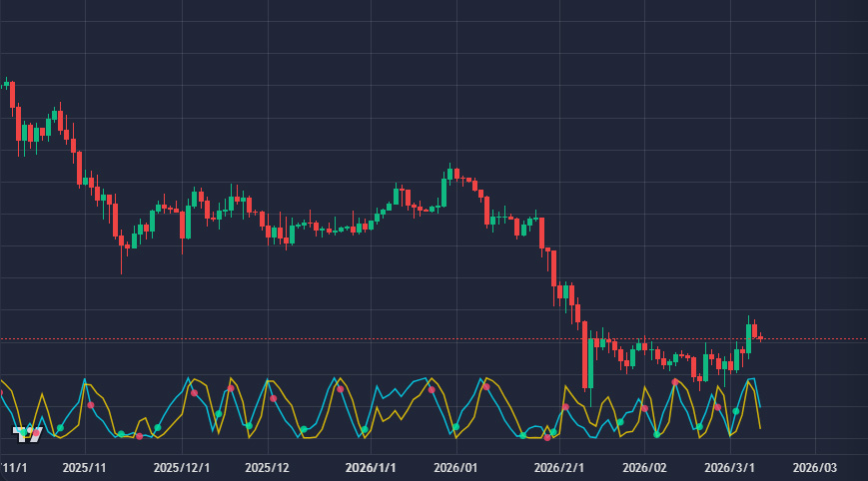The image size is (868, 481).
Task: Click the 2026/01 time axis label
Action: [454, 467]
